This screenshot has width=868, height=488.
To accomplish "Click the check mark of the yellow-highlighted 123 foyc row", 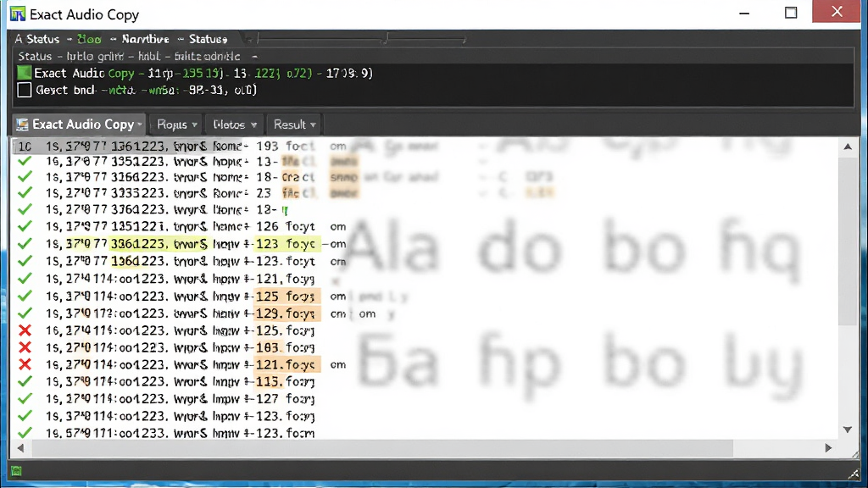I will point(25,243).
